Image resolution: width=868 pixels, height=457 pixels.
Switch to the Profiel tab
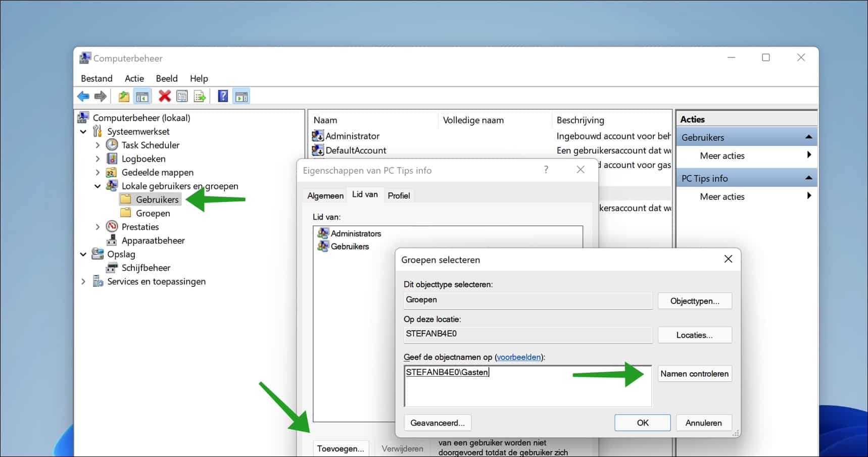tap(399, 195)
